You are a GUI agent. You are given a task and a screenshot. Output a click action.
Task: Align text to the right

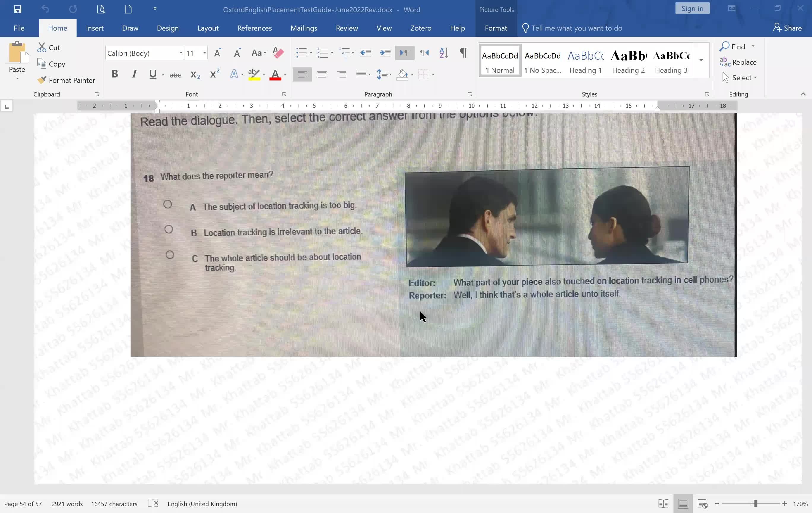tap(342, 74)
